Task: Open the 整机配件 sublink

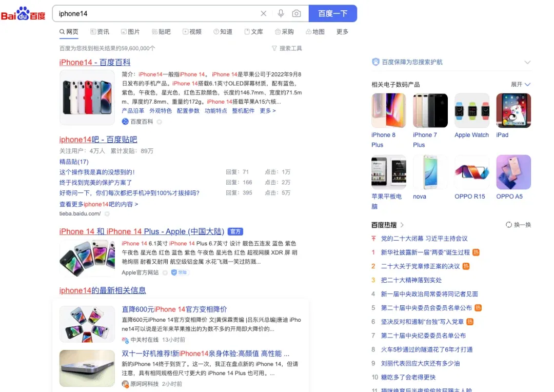Action: point(243,111)
